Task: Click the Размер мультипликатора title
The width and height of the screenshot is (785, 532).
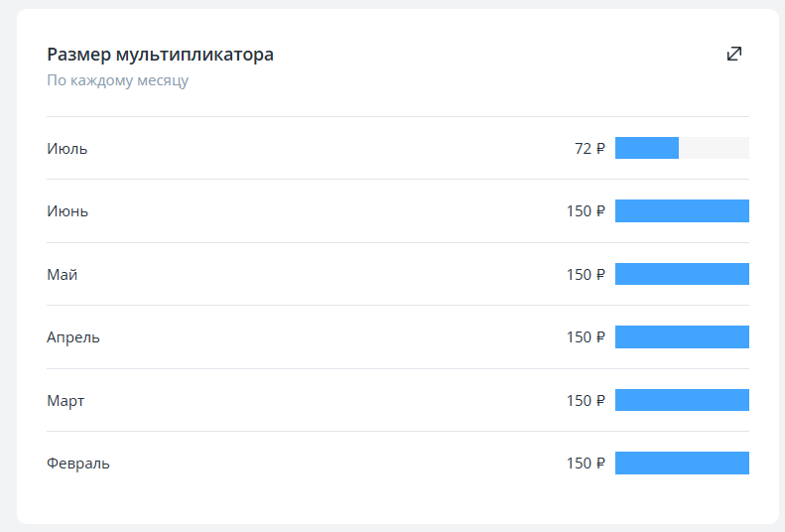Action: tap(160, 55)
